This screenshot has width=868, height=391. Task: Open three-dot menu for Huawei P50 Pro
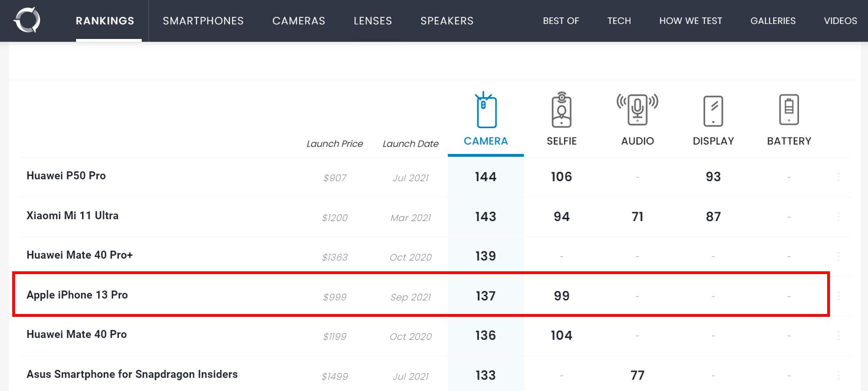[x=838, y=177]
